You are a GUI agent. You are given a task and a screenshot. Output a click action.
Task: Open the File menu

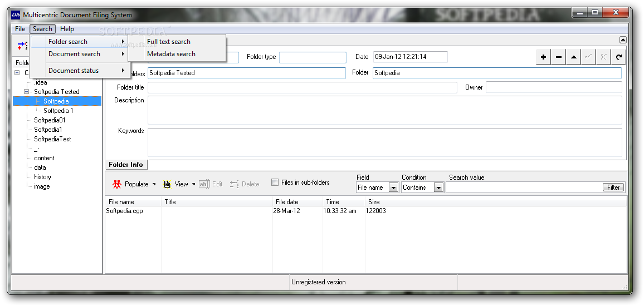tap(20, 29)
